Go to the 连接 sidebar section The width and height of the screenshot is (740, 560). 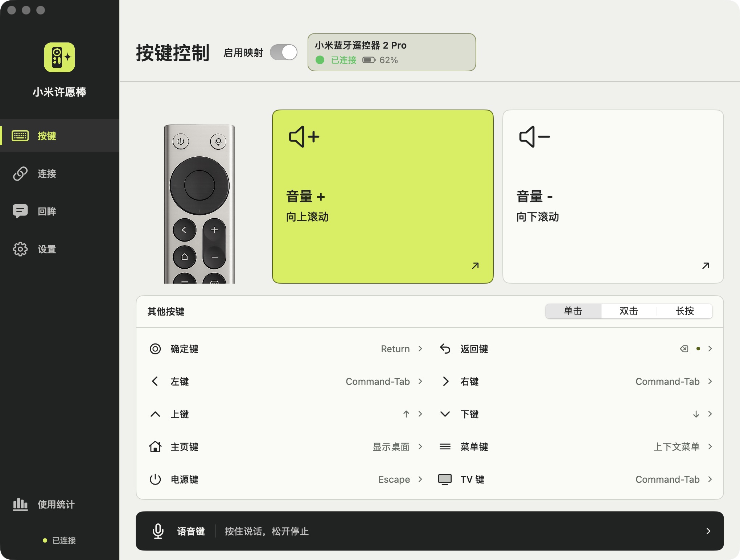click(59, 173)
